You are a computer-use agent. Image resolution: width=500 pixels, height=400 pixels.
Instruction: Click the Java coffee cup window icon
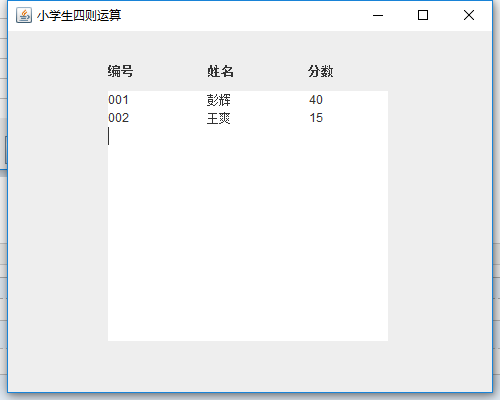pyautogui.click(x=24, y=15)
